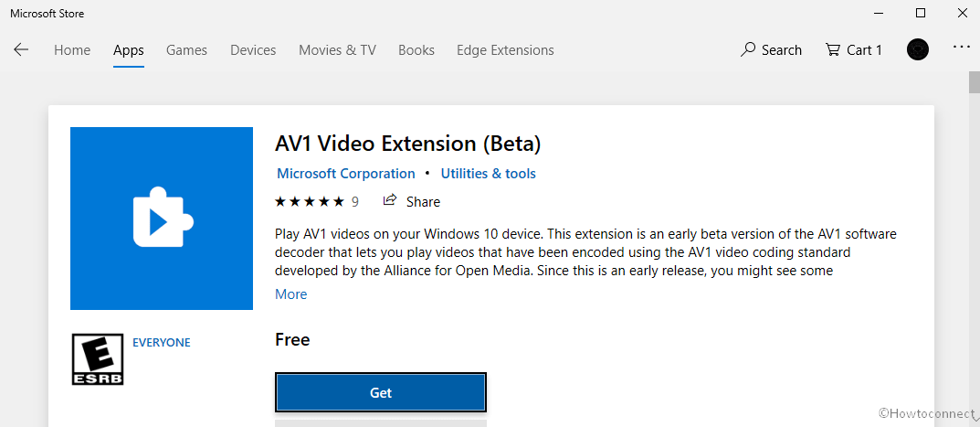Switch to the Games tab
980x427 pixels.
click(186, 50)
